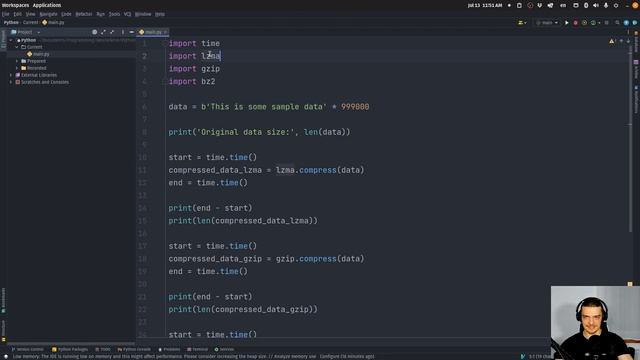Open the Navigate menu
The image size is (640, 360).
(48, 14)
